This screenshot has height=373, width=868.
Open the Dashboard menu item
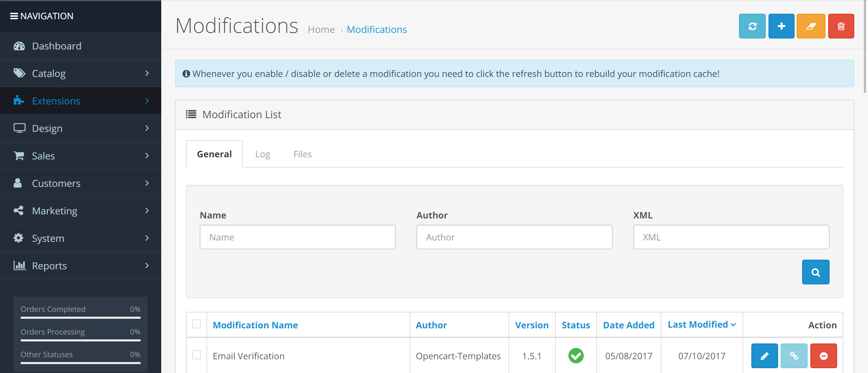[x=81, y=46]
